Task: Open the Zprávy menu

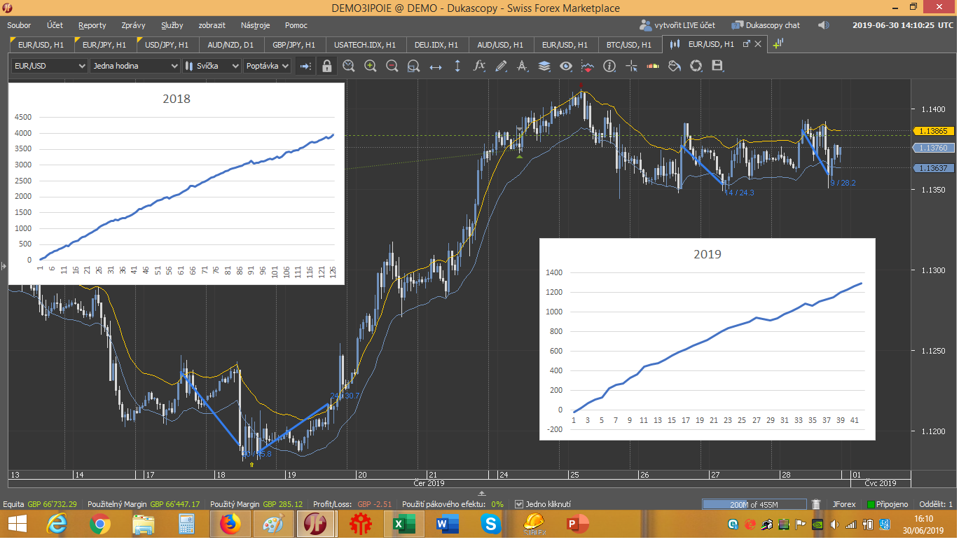Action: tap(133, 25)
